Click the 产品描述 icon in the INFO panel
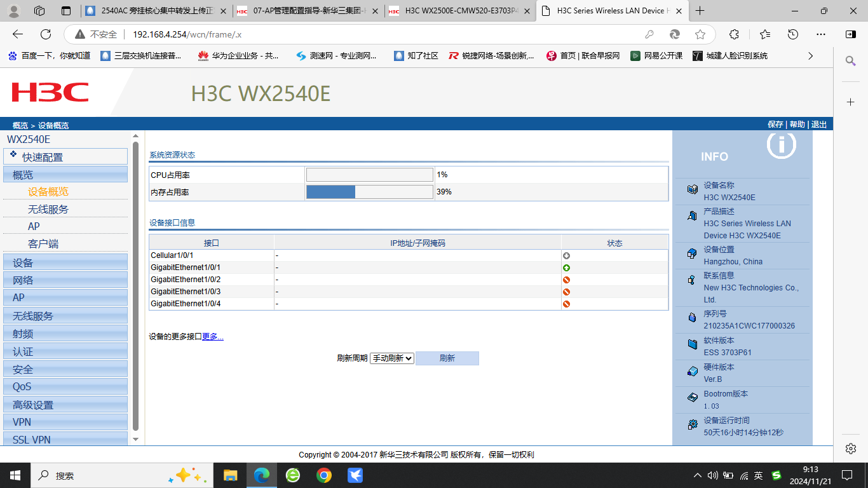The width and height of the screenshot is (868, 488). (x=692, y=215)
